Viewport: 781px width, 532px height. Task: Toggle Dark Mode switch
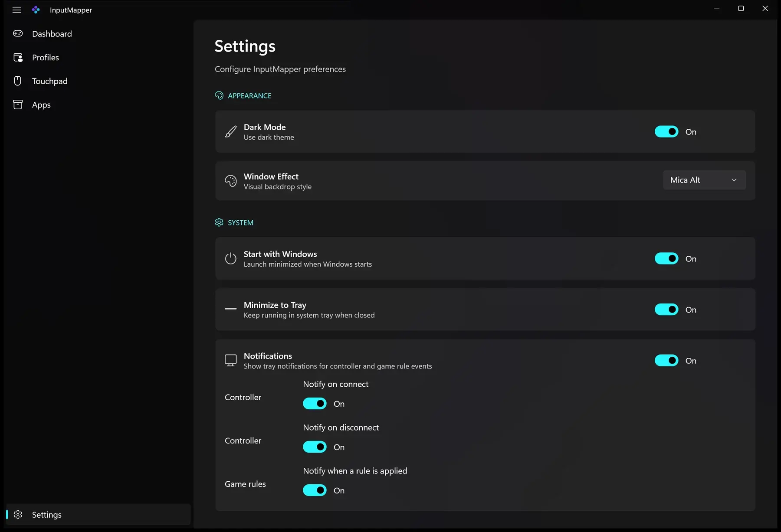point(666,131)
